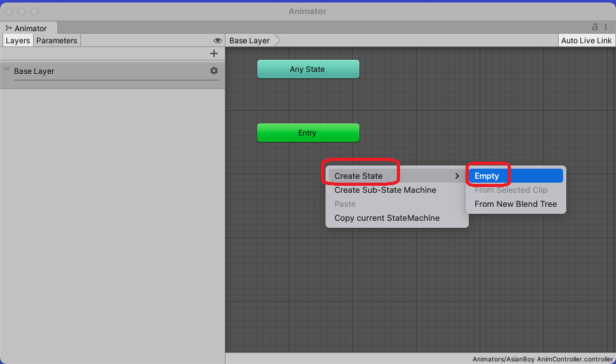Click the Base Layer drag handle icon
Image resolution: width=616 pixels, height=364 pixels.
6,69
